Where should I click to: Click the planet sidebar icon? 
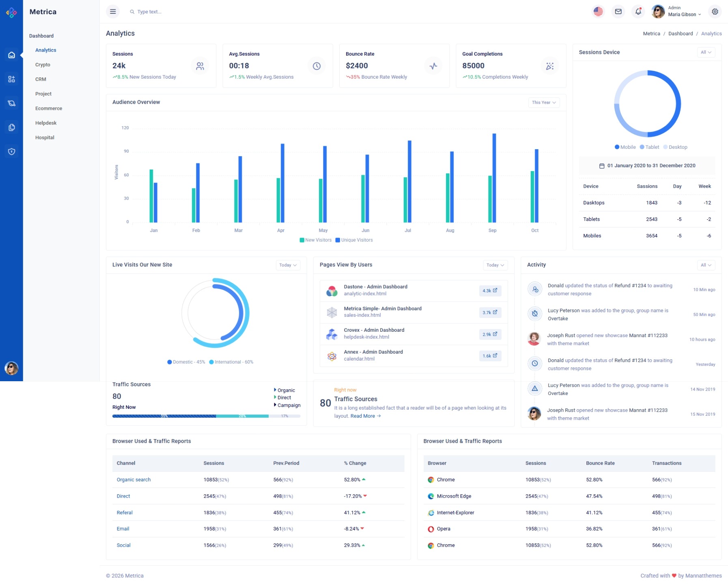pos(11,103)
